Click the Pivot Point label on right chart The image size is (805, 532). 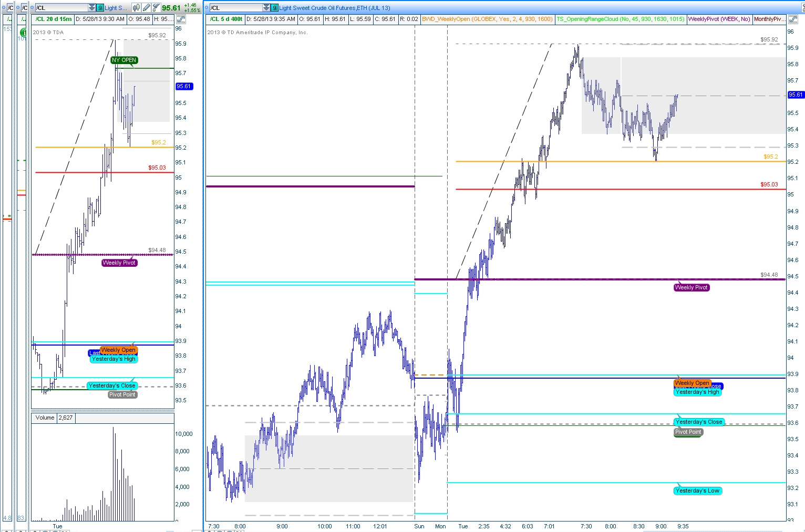(688, 432)
